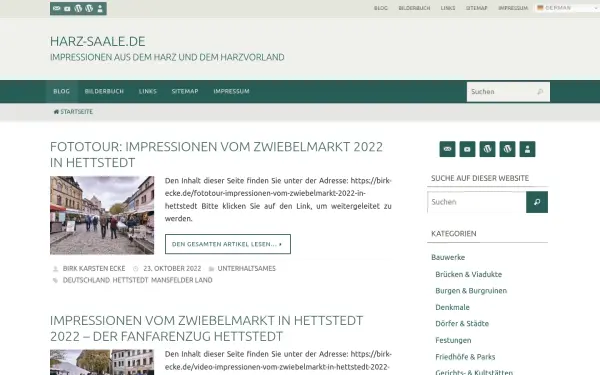Open the German language selector
Image resolution: width=600 pixels, height=375 pixels.
click(567, 8)
